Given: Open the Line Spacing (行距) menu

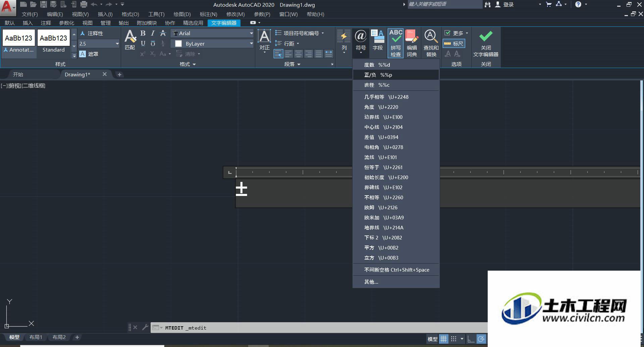Looking at the screenshot, I should [x=287, y=44].
